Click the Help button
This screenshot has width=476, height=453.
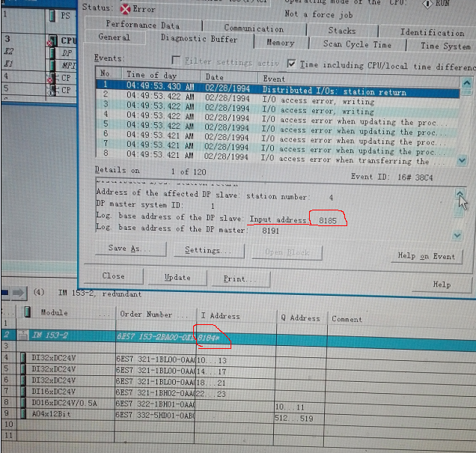(442, 285)
